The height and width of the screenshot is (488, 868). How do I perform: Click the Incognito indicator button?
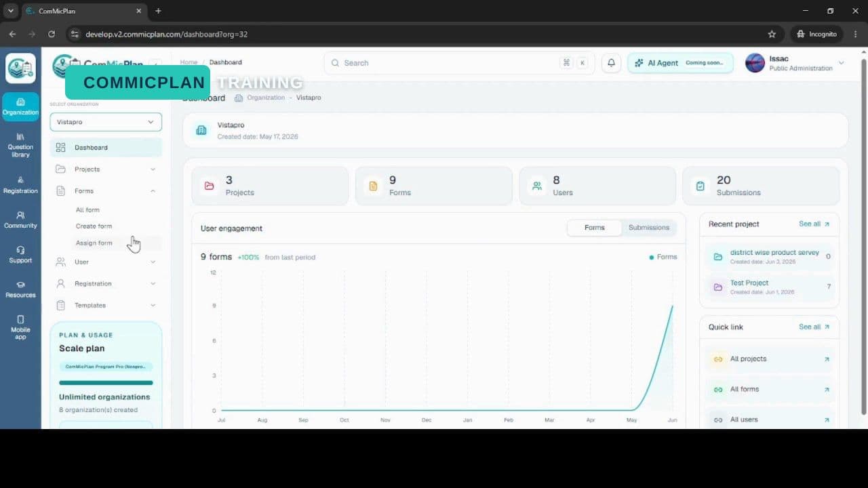[816, 34]
